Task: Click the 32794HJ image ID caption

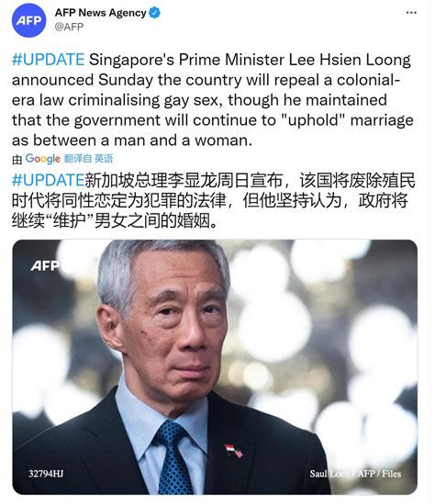Action: pos(46,474)
